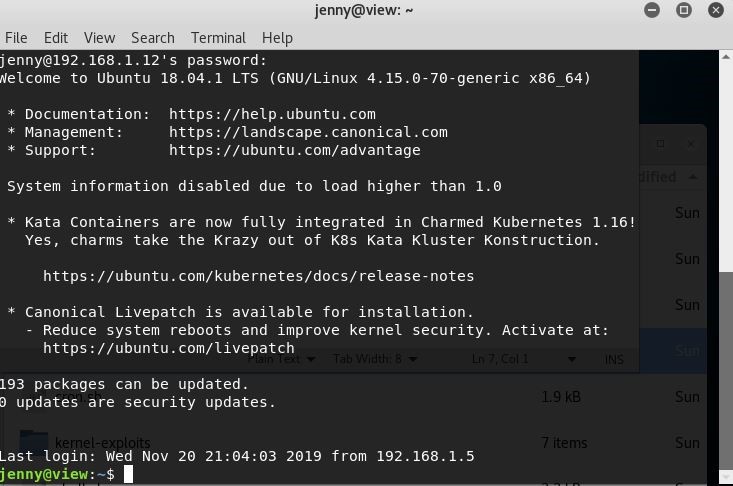Toggle INS insert mode in editor status bar
The image size is (733, 486).
(x=614, y=359)
